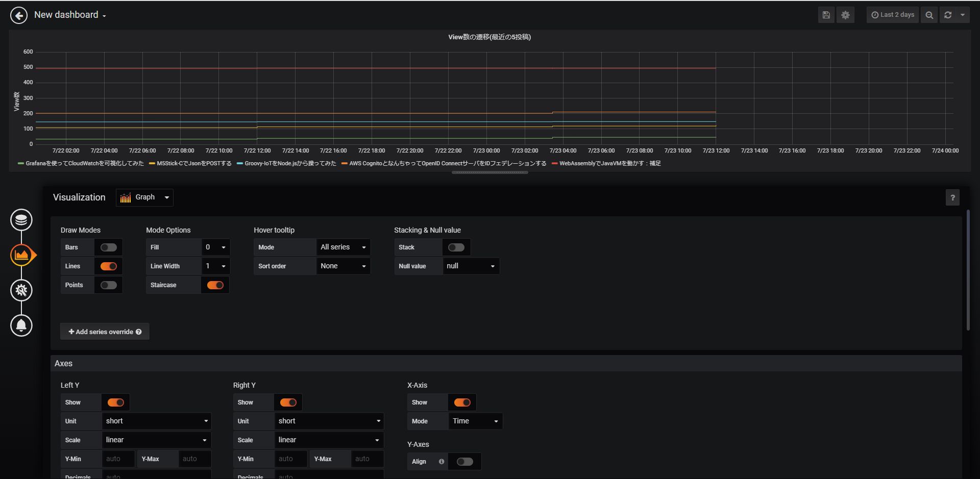The image size is (980, 479).
Task: Click the refresh dashboard icon
Action: click(948, 15)
